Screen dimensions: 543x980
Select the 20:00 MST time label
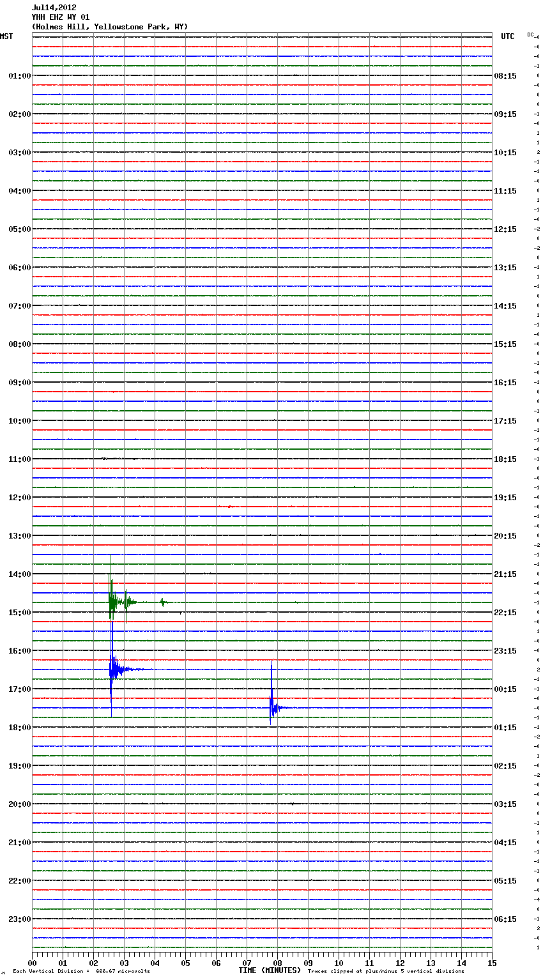(20, 804)
